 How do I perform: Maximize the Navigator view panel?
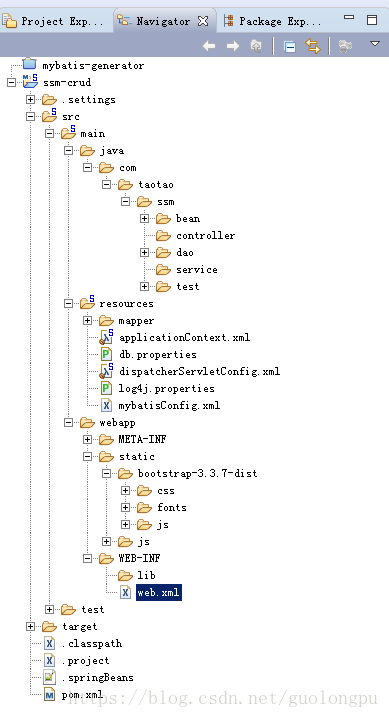point(372,20)
